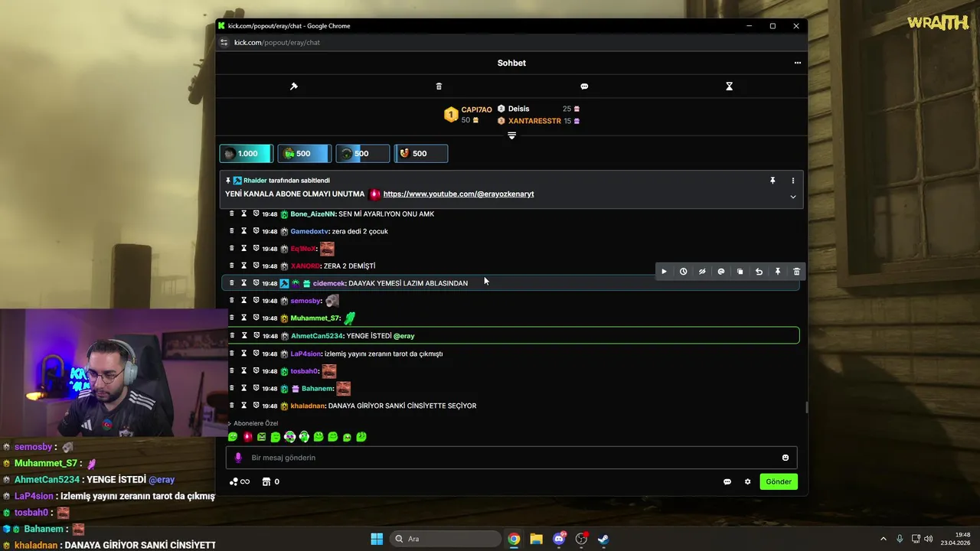This screenshot has width=980, height=551.
Task: Open the three-dot menu next to Sohbet
Action: coord(797,63)
